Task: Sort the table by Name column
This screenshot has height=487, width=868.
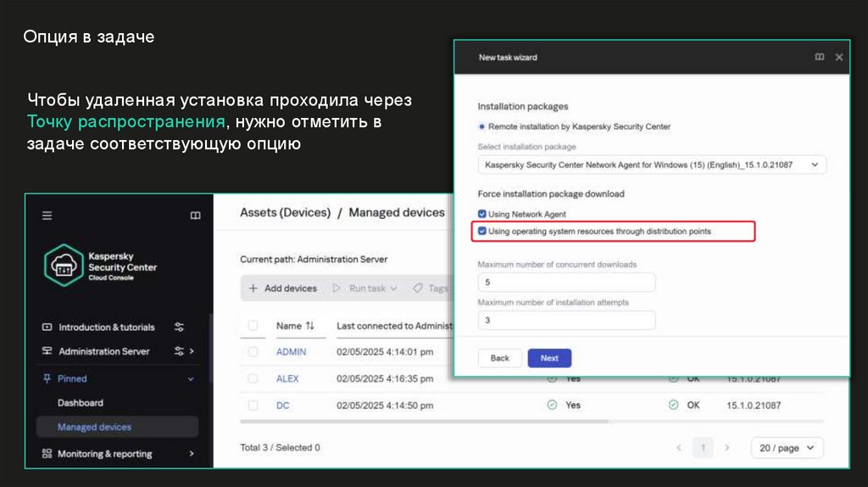Action: (295, 326)
